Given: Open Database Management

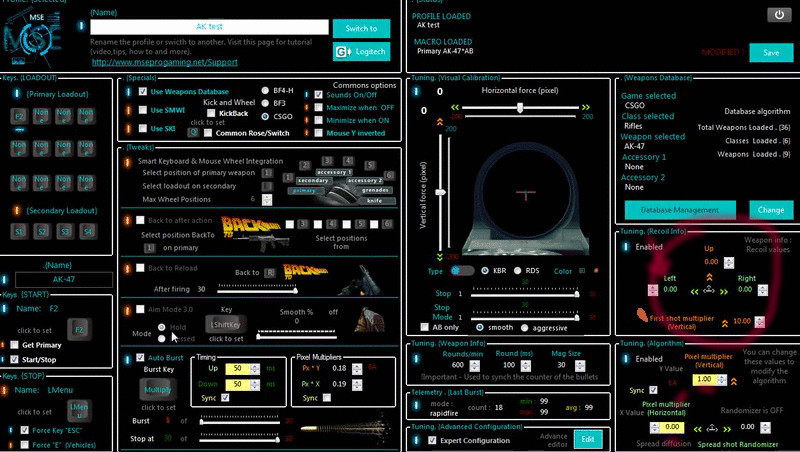Looking at the screenshot, I should pos(680,210).
